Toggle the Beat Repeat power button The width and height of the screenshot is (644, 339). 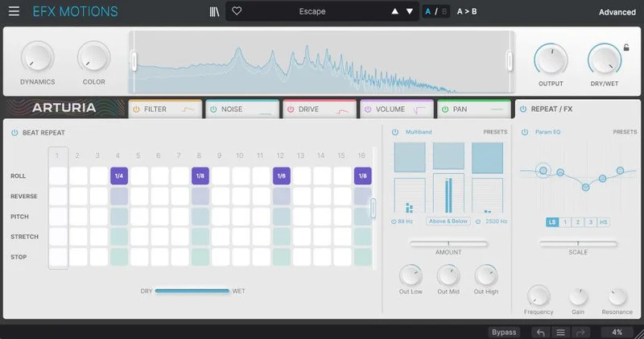coord(14,133)
